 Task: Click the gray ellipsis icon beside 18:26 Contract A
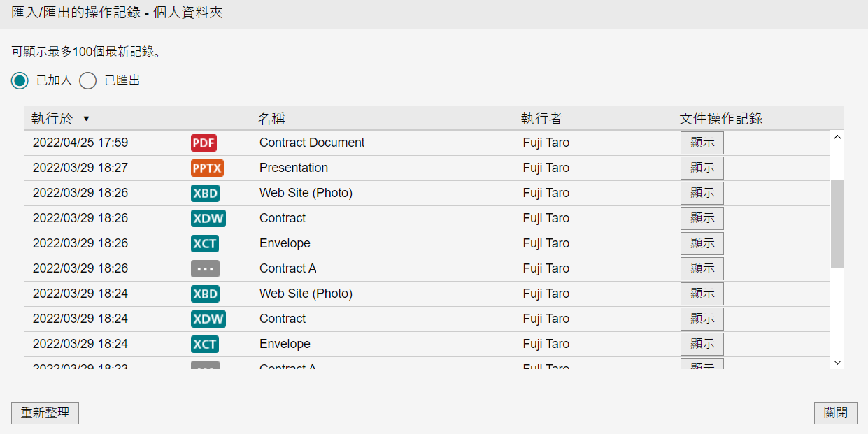click(205, 268)
